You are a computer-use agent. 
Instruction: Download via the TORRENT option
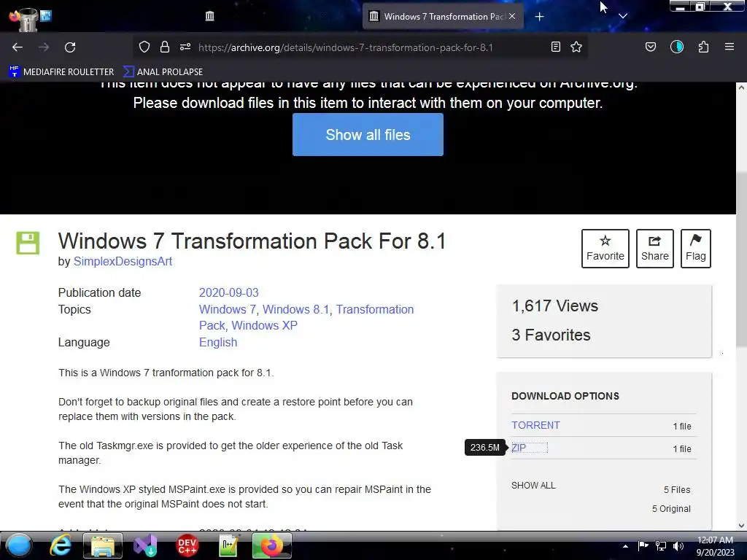[535, 425]
